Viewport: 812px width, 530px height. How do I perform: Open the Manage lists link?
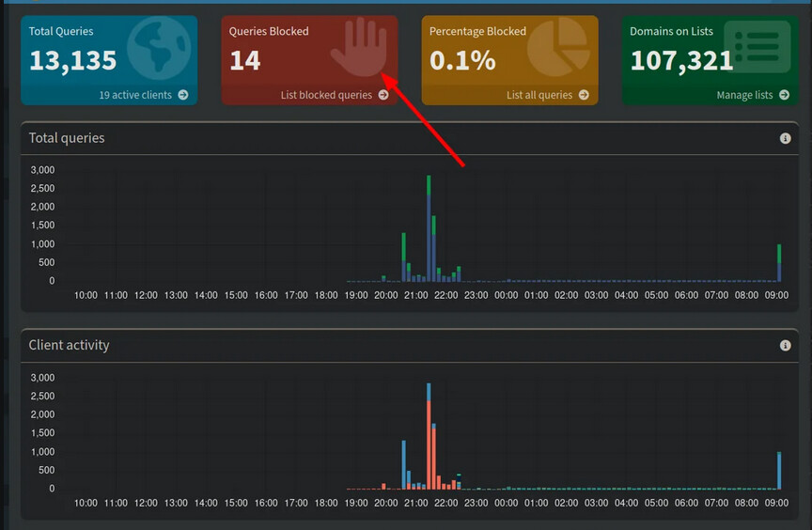(x=744, y=95)
